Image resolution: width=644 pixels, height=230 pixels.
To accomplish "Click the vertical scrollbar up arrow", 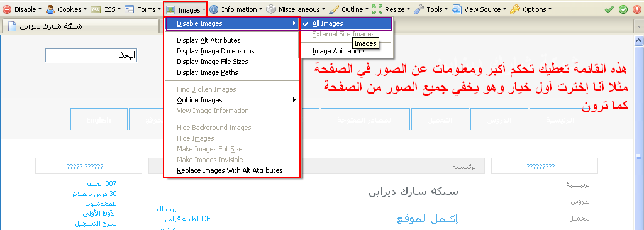I will point(639,40).
